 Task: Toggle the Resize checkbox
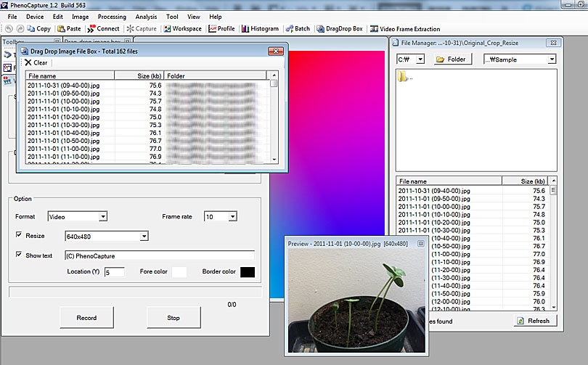19,236
